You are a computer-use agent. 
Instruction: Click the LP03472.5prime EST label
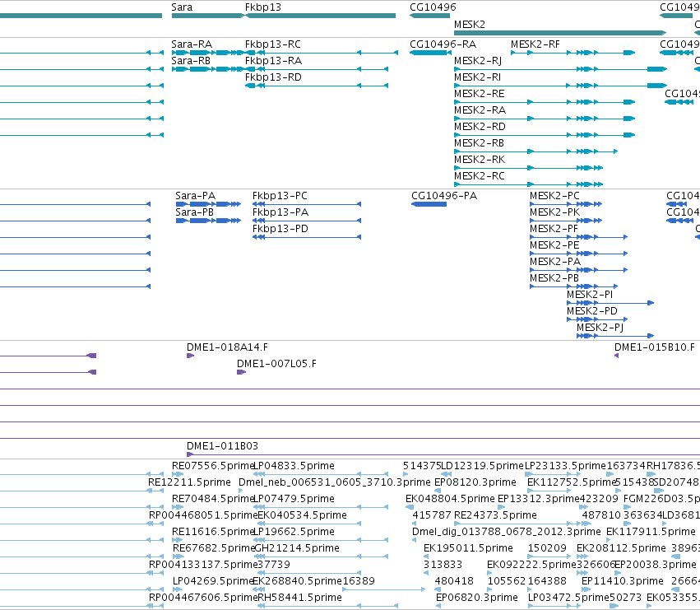click(x=568, y=598)
